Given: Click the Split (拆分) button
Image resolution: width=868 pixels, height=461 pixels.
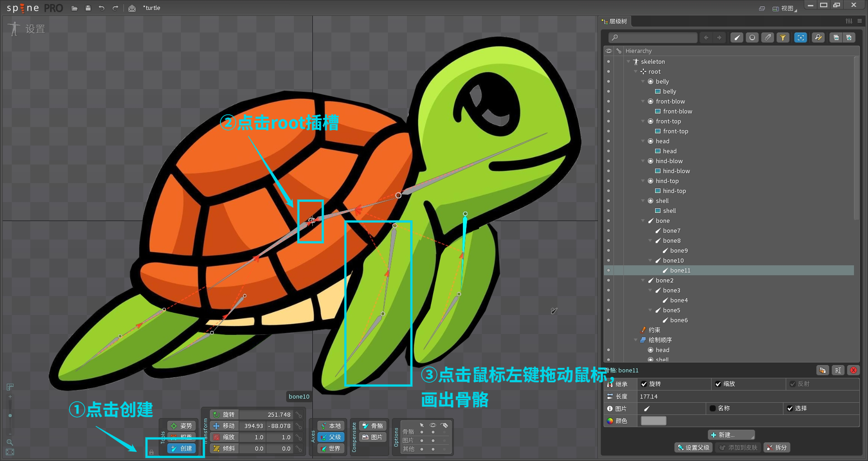Looking at the screenshot, I should pos(777,447).
